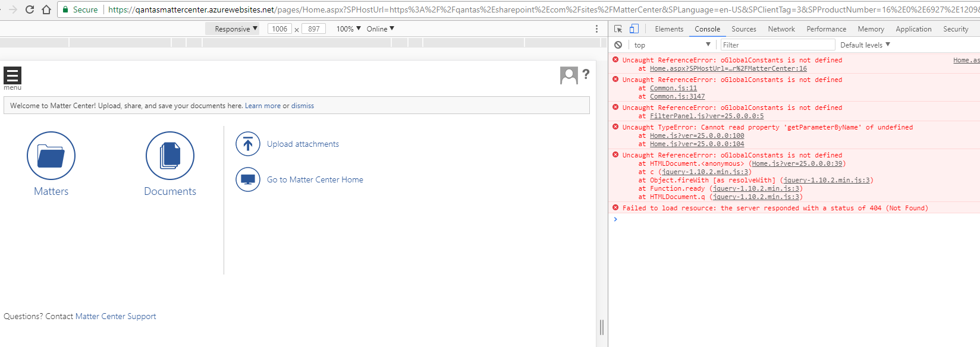Reload the page with the refresh icon
Screen dimensions: 980x347
[x=30, y=10]
